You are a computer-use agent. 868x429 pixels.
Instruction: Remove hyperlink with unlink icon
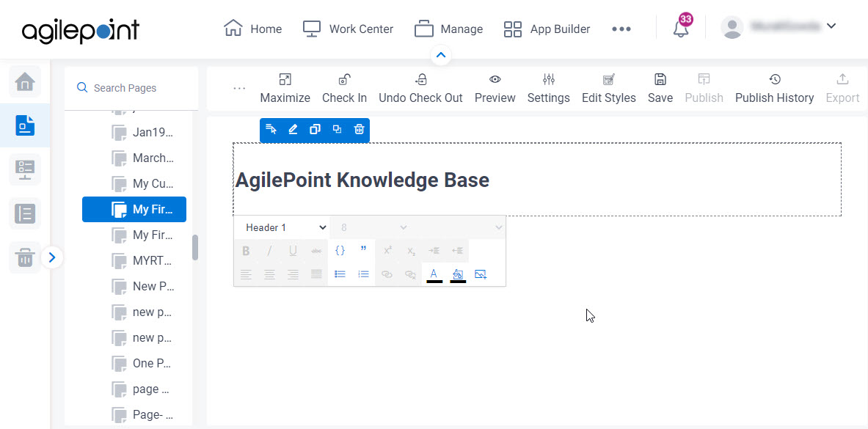tap(411, 274)
